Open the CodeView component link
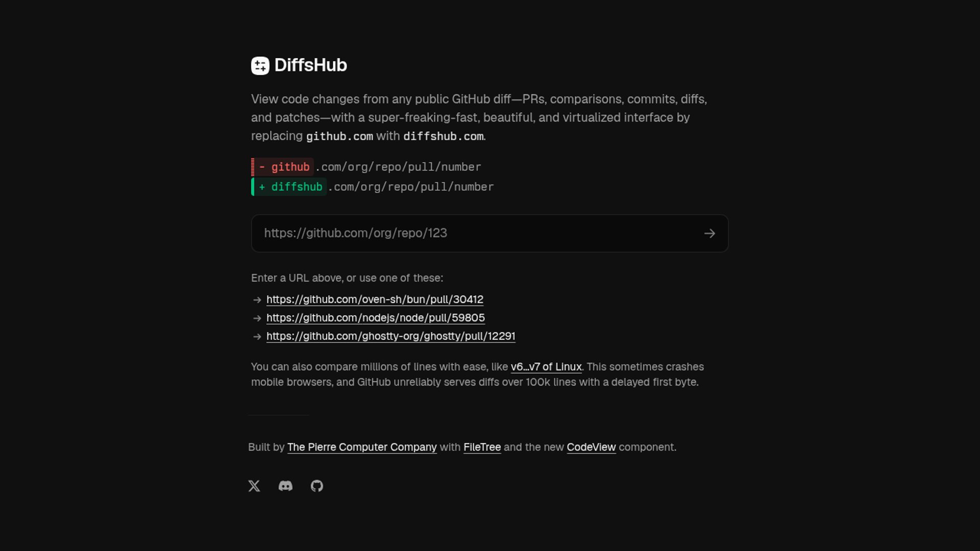This screenshot has height=551, width=980. click(591, 447)
